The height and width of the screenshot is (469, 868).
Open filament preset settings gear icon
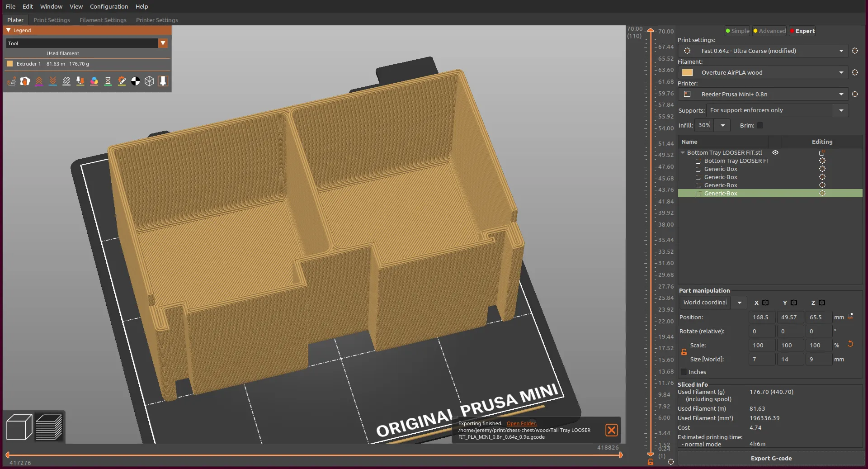(855, 72)
